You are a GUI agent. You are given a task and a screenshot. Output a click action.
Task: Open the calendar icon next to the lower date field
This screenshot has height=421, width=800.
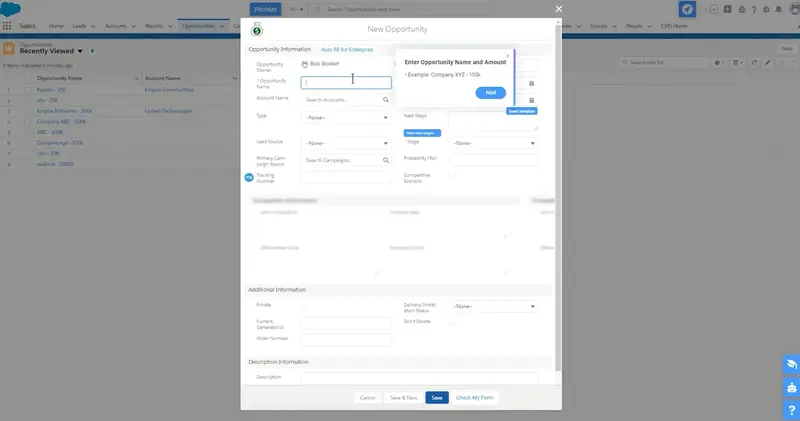click(x=531, y=100)
